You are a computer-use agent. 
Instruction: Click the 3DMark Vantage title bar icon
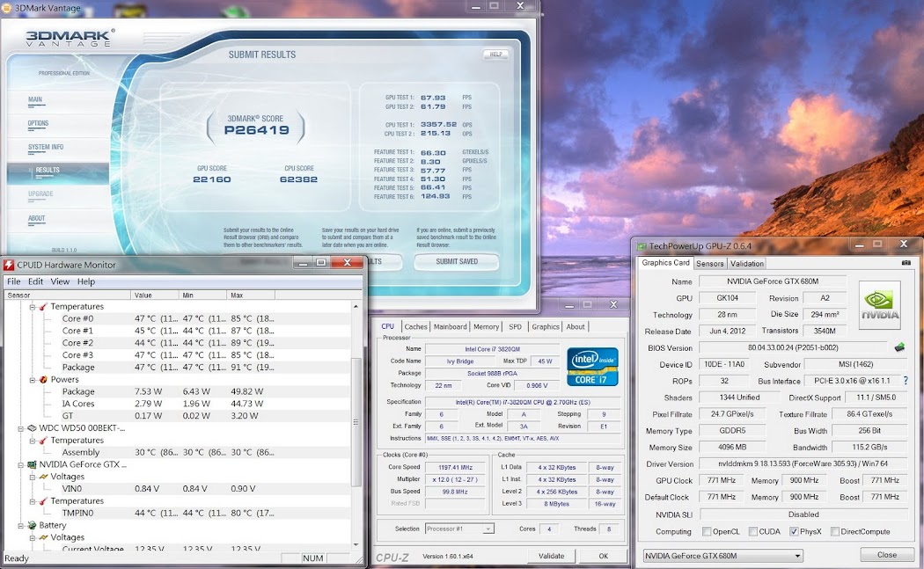coord(6,8)
